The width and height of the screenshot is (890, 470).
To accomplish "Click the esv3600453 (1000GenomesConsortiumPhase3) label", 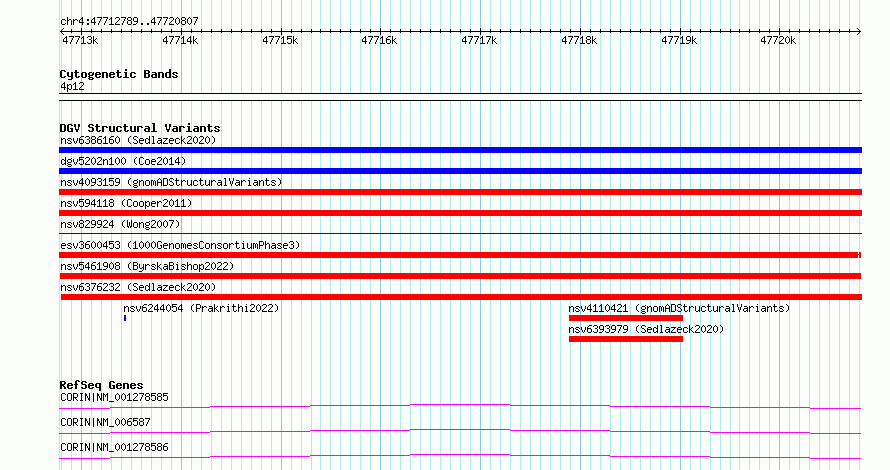I will 180,245.
